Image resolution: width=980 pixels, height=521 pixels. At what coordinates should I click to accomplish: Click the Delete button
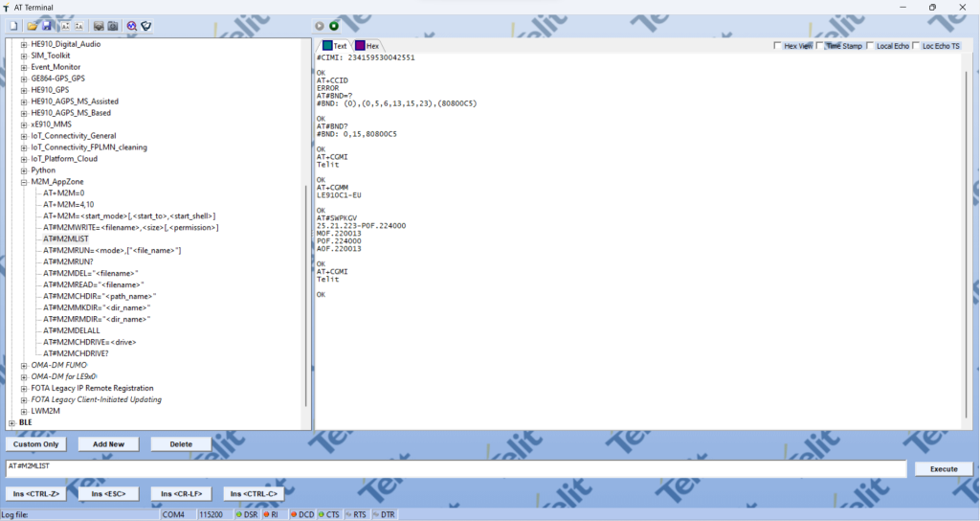click(181, 444)
